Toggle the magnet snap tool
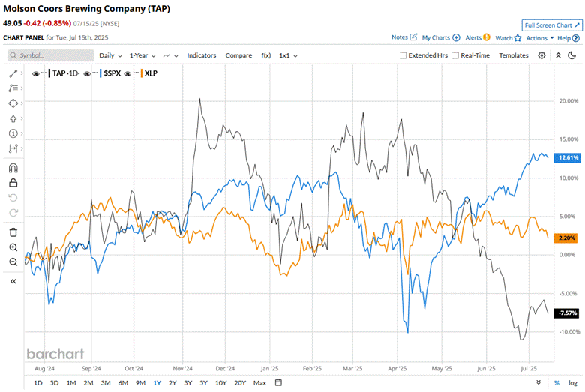585x392 pixels. (x=13, y=168)
